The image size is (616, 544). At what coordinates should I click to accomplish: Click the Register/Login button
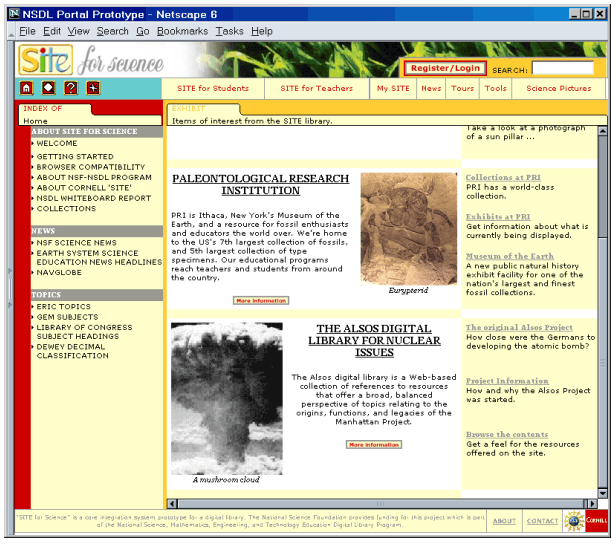click(445, 68)
